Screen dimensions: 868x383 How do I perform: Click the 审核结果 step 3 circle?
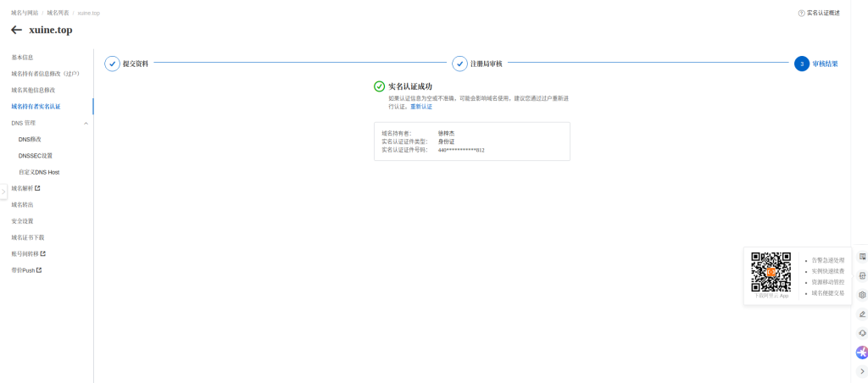(802, 64)
